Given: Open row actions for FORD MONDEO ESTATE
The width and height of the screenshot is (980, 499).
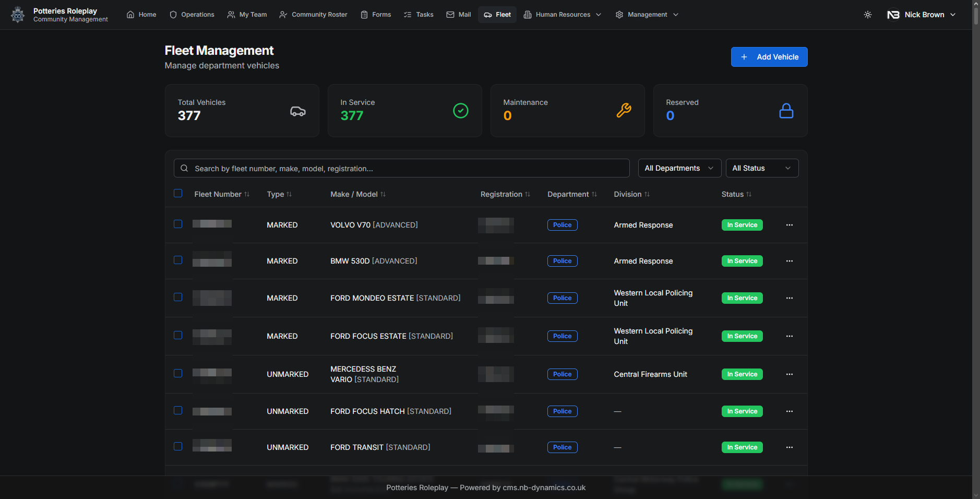Looking at the screenshot, I should (790, 298).
